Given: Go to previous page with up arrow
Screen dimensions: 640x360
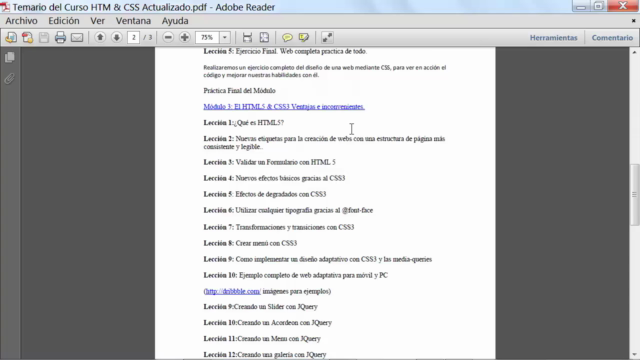Looking at the screenshot, I should tap(100, 38).
